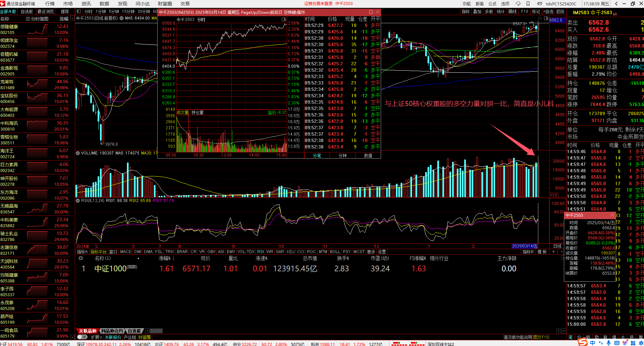Open the 功能 menu
Screen dimensions: 644x346
tap(467, 4)
